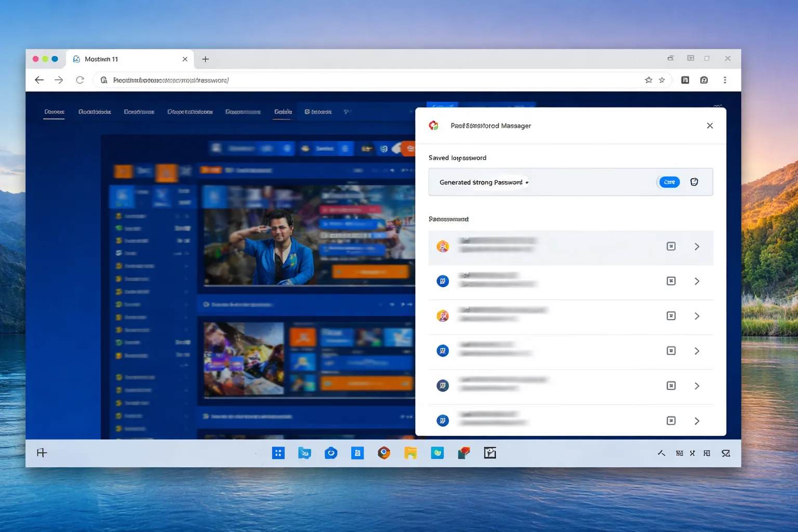798x532 pixels.
Task: Open a new tab with the plus button
Action: [205, 59]
